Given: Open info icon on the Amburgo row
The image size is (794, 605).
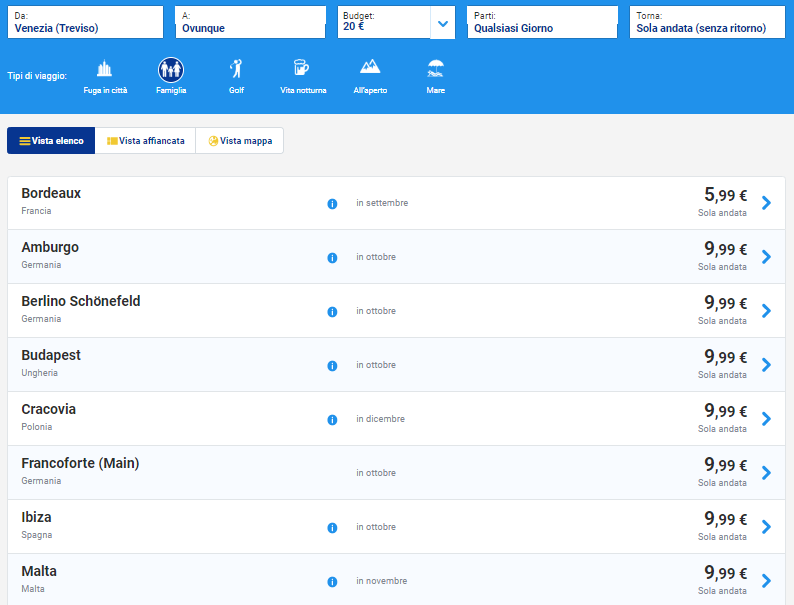Looking at the screenshot, I should click(x=332, y=258).
